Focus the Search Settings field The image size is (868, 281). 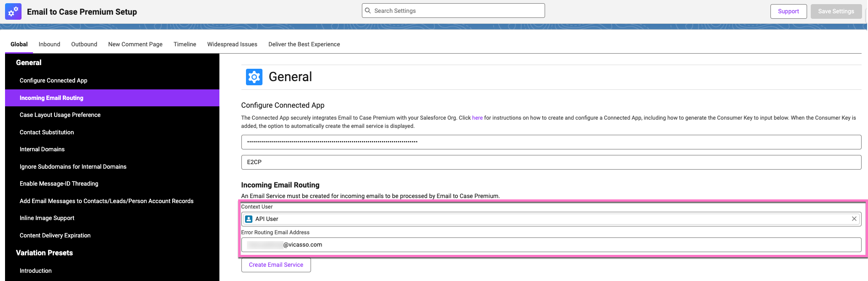[453, 11]
